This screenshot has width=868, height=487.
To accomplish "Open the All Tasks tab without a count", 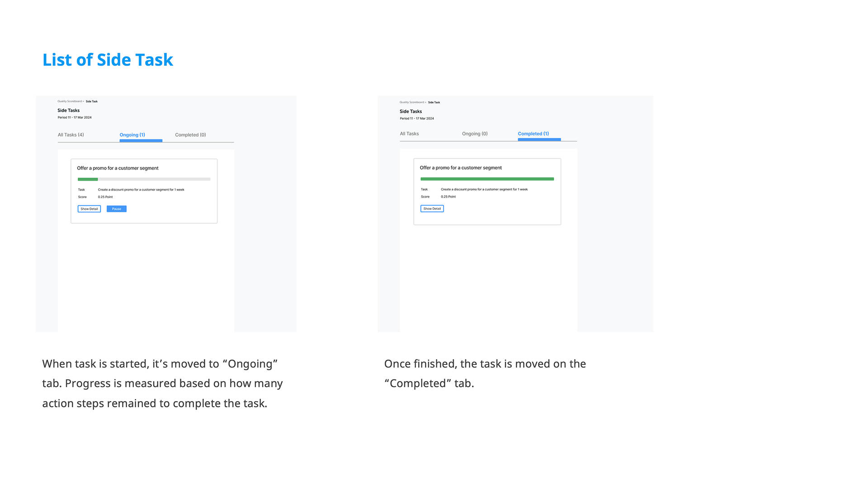I will click(x=409, y=134).
